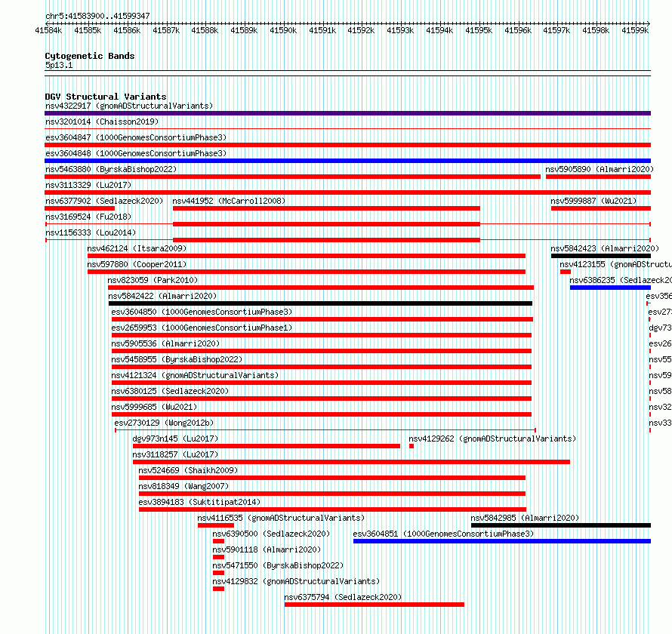Viewport: 672px width, 634px height.
Task: Click the DGV Structural Variants track title
Action: pos(106,97)
